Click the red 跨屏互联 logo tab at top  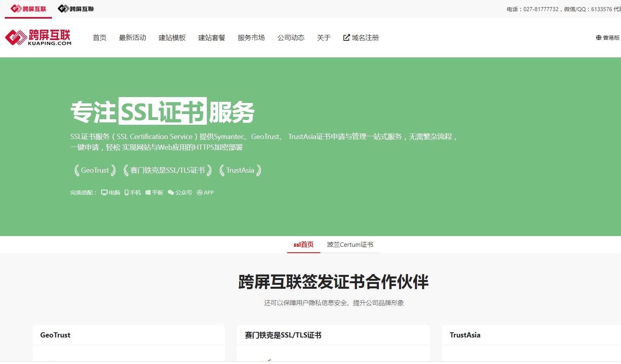click(x=28, y=9)
